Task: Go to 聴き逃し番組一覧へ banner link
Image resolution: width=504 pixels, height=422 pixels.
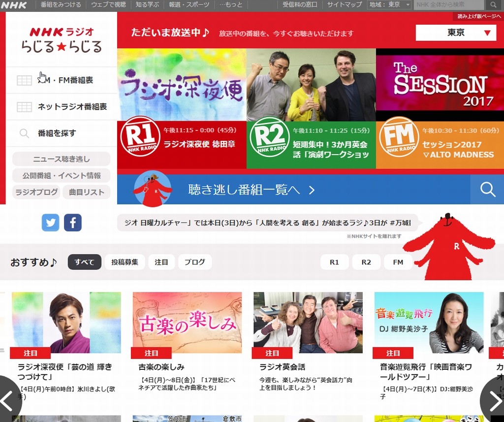Action: (x=251, y=190)
